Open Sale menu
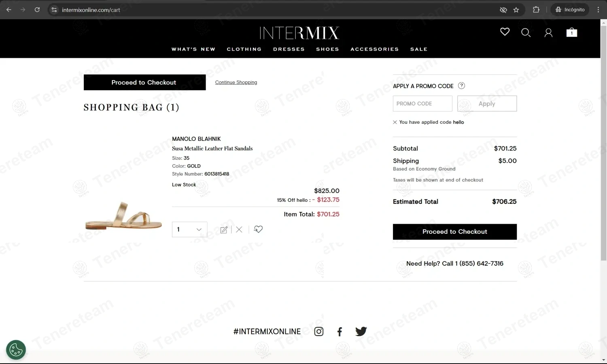 pyautogui.click(x=419, y=49)
